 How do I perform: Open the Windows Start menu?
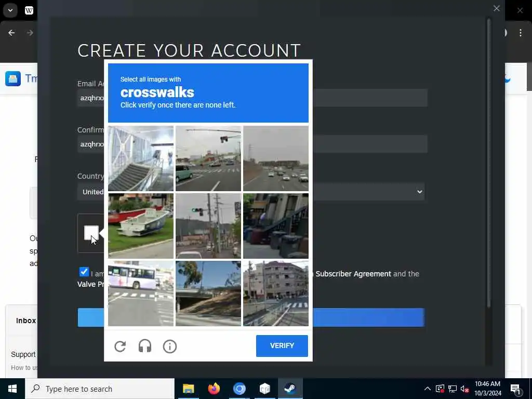[12, 389]
